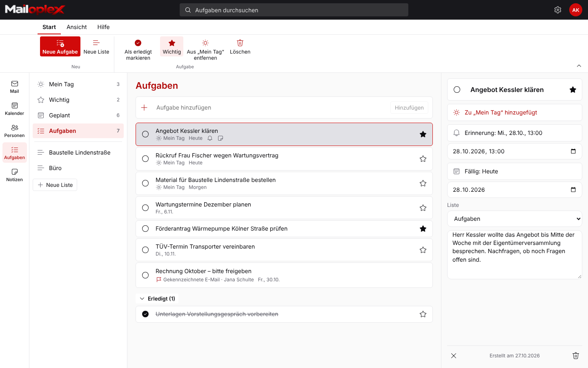588x368 pixels.
Task: Collapse the Erledigt (1) section
Action: [157, 298]
